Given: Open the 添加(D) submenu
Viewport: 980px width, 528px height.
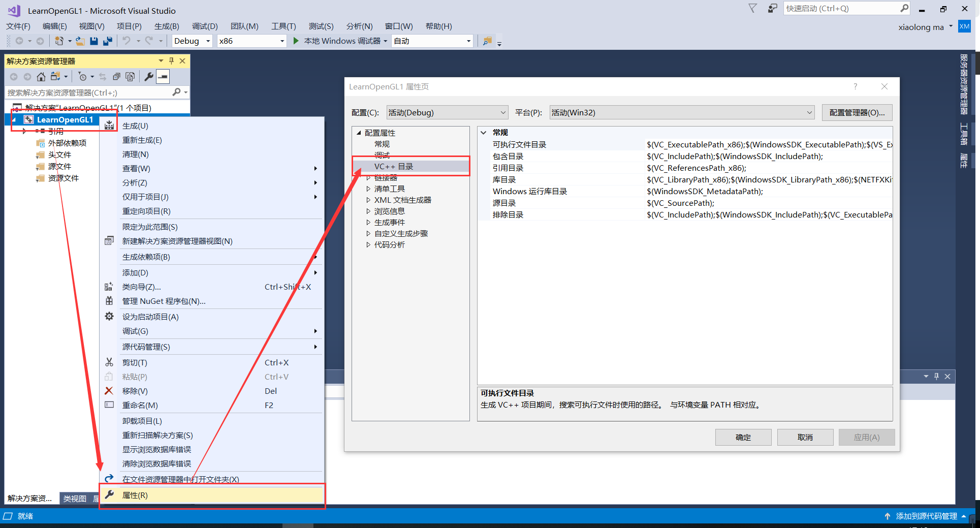Looking at the screenshot, I should tap(212, 272).
